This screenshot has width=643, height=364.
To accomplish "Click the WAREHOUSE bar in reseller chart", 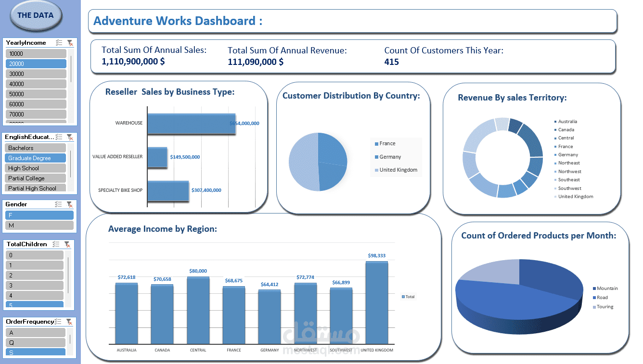I will pos(191,124).
